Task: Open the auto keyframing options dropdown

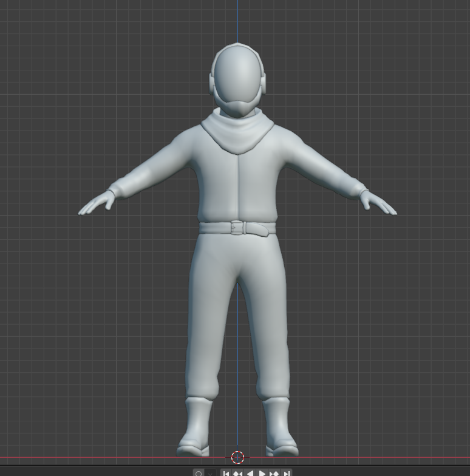Action: point(210,473)
